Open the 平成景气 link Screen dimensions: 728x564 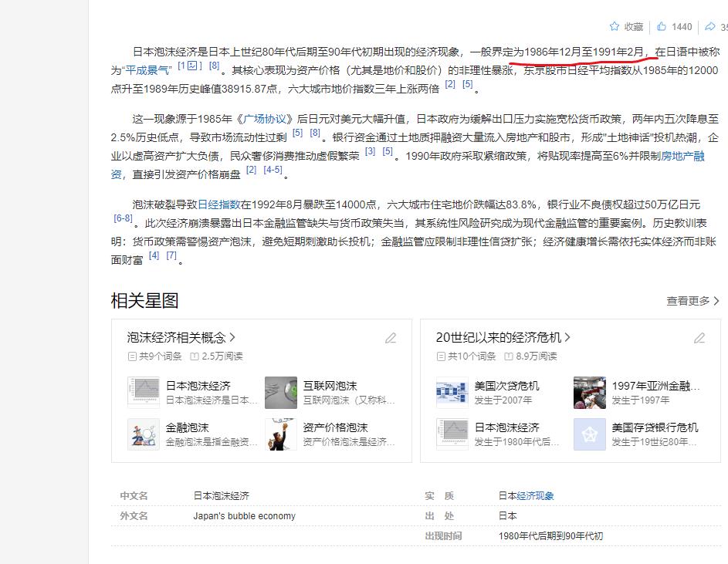[147, 69]
